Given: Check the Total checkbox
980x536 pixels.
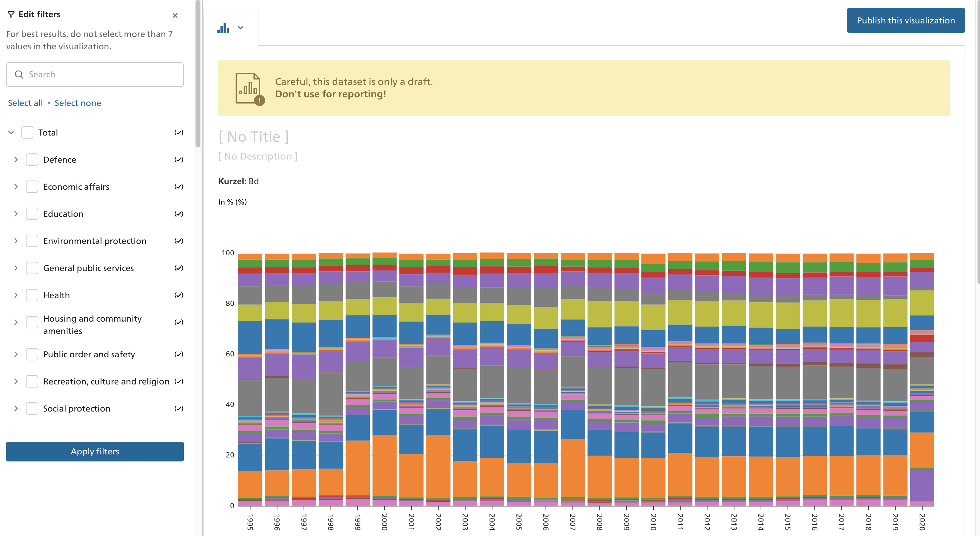Looking at the screenshot, I should 27,132.
